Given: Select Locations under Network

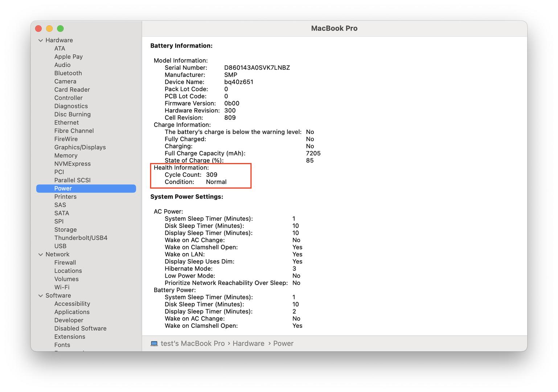Looking at the screenshot, I should (x=68, y=271).
